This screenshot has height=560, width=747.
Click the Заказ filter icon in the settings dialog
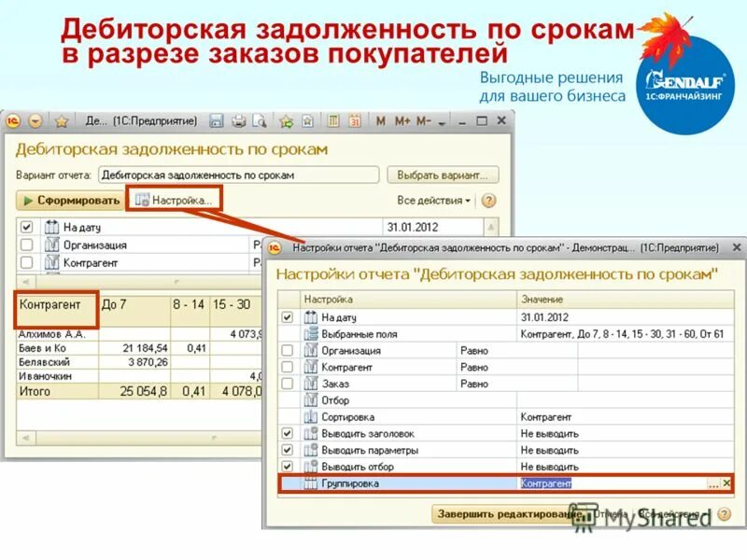[311, 384]
